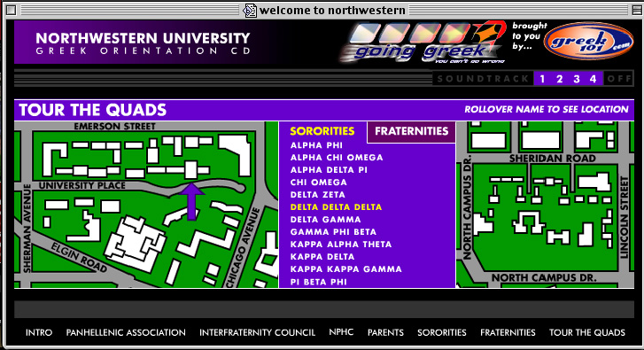Click the going greek logo graphic
The width and height of the screenshot is (644, 350).
pyautogui.click(x=423, y=43)
